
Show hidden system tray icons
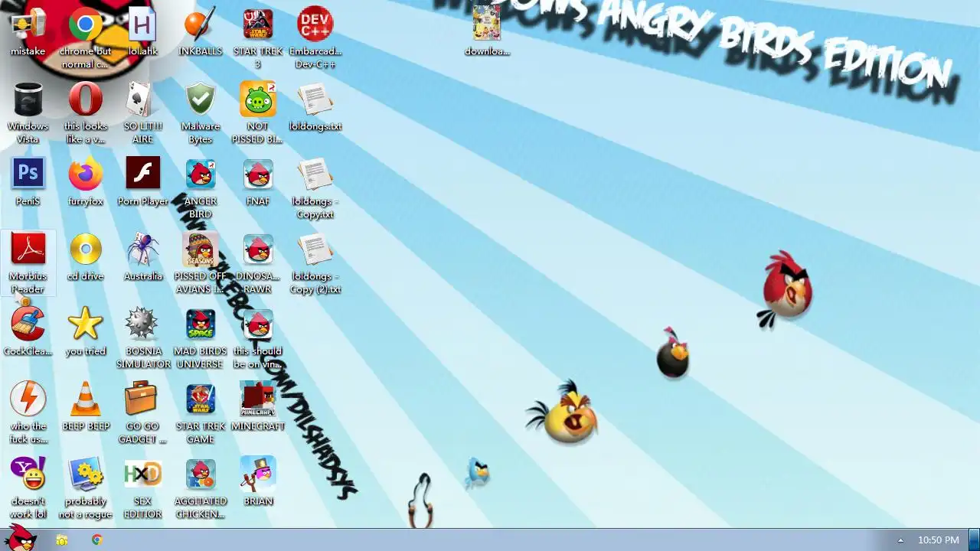point(900,540)
